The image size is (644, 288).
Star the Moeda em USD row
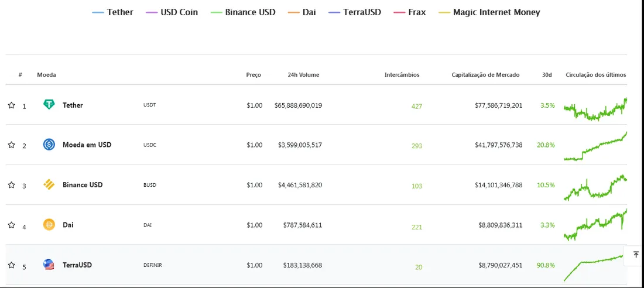coord(12,145)
